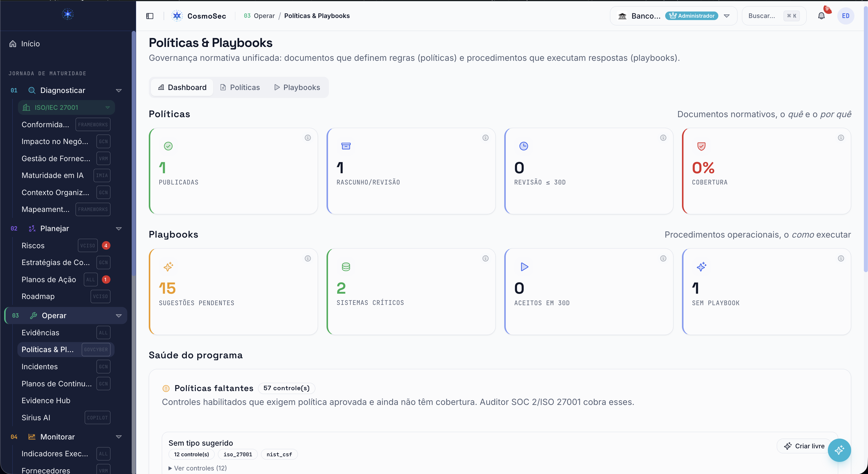Screen dimensions: 868x474
Task: Click the sidebar vertical scrollbar
Action: pyautogui.click(x=133, y=153)
